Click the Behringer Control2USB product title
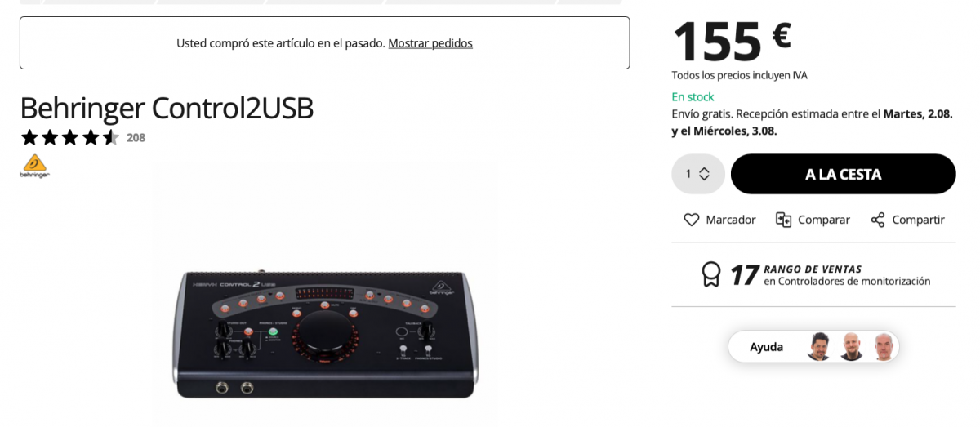Image resolution: width=980 pixels, height=427 pixels. (167, 108)
